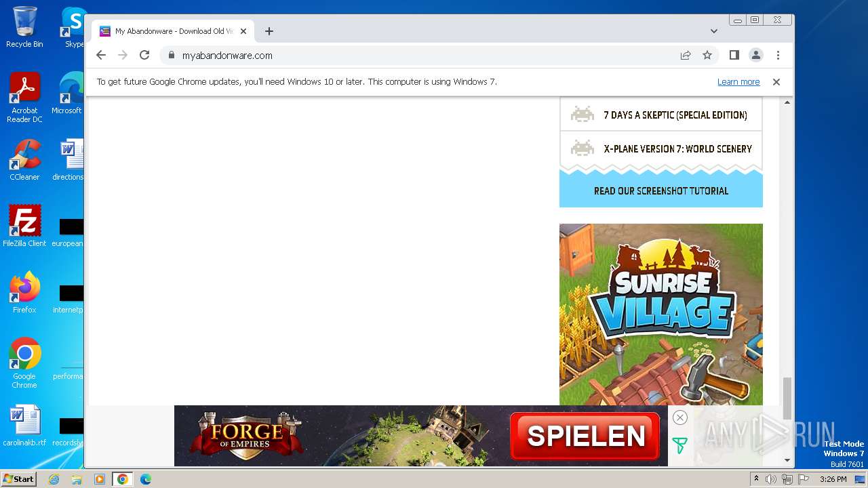868x488 pixels.
Task: Click the invader icon beside 7 Days a Skeptic
Action: click(x=583, y=114)
